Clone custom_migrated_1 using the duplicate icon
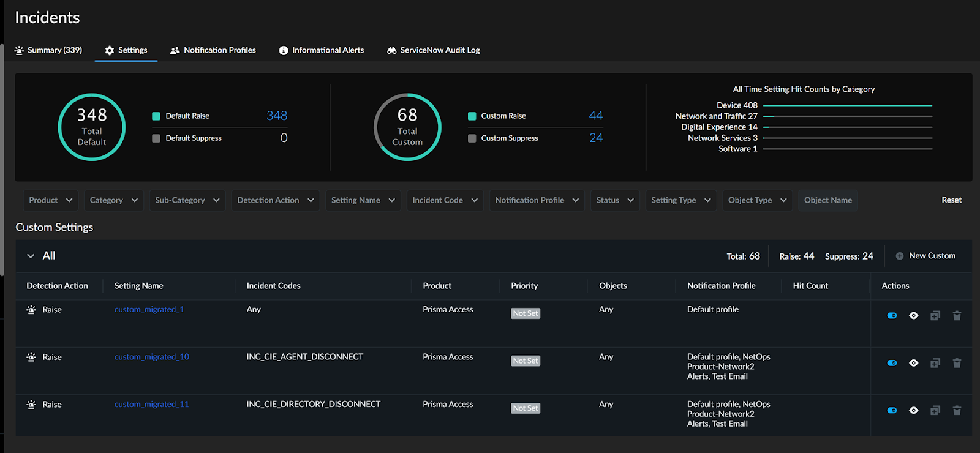 click(x=935, y=316)
